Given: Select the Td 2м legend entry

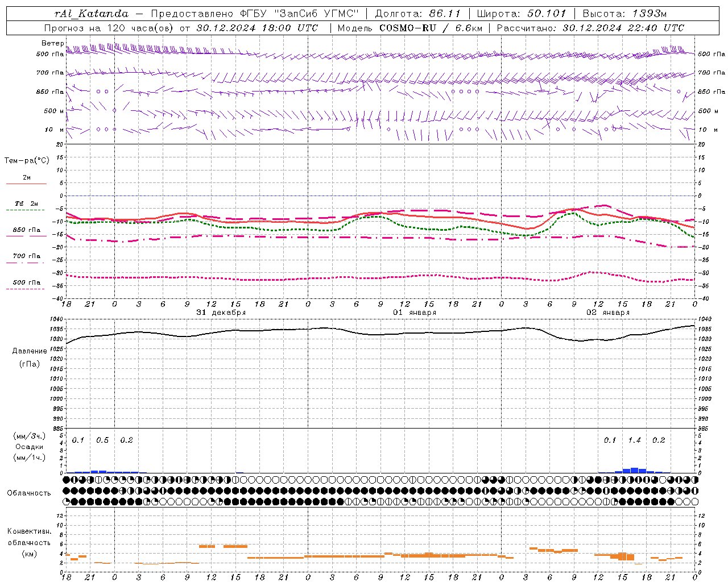Looking at the screenshot, I should (x=27, y=203).
